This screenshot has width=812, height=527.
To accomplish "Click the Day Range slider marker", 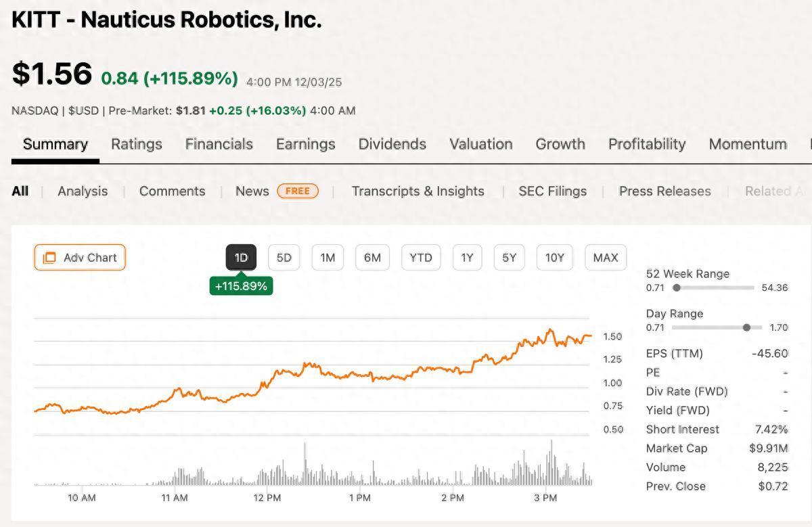I will (x=746, y=327).
